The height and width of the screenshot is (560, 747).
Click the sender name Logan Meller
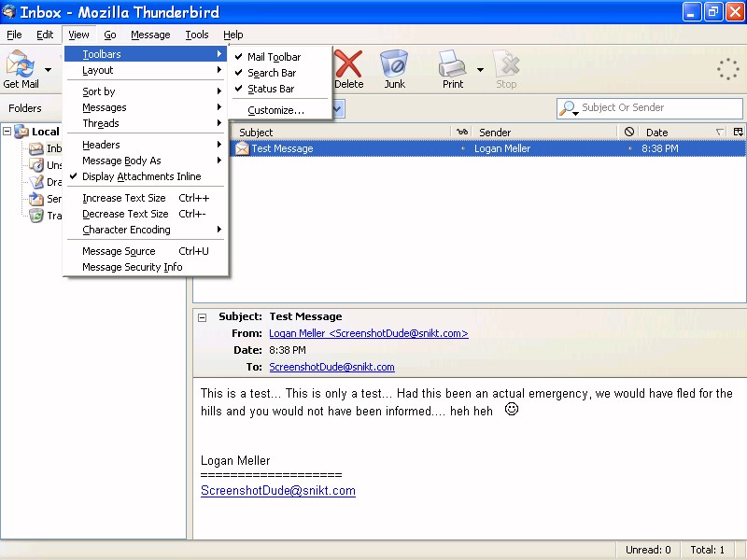502,148
